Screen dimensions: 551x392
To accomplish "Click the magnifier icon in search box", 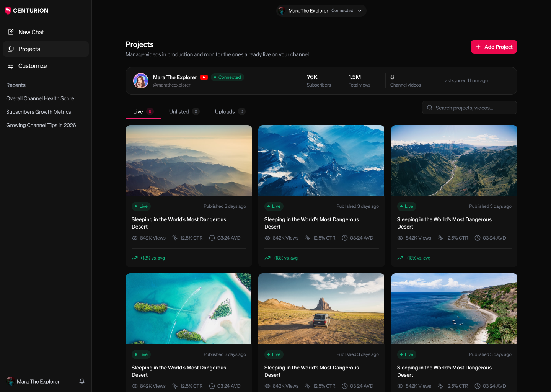I will [430, 108].
